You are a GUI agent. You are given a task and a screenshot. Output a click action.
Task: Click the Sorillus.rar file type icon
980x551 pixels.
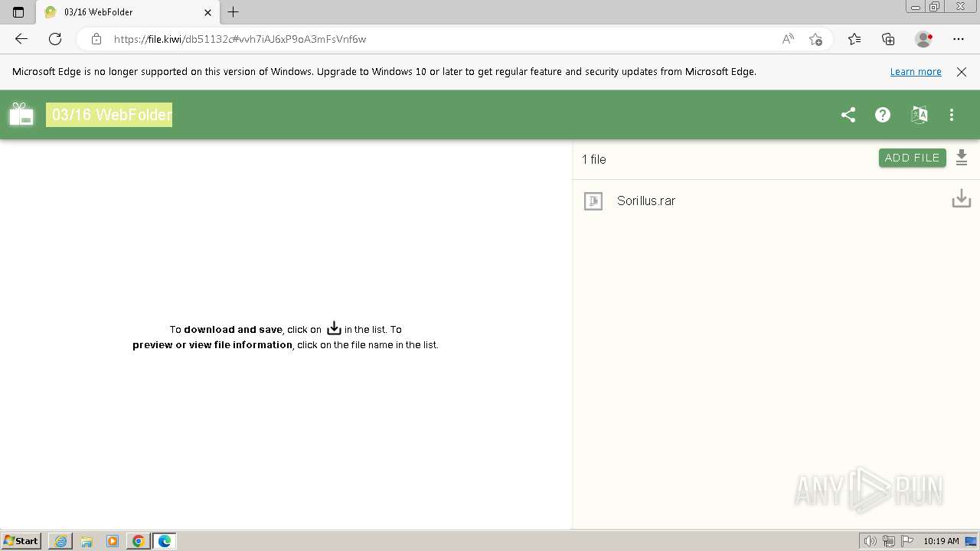coord(593,201)
